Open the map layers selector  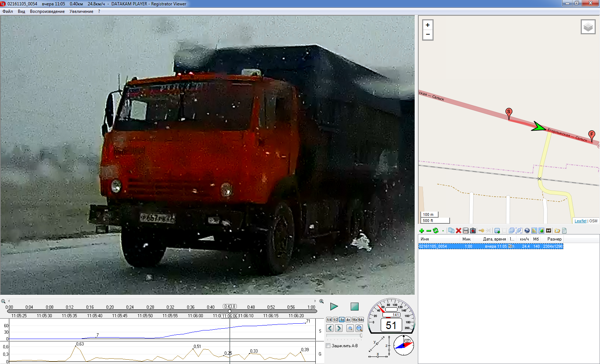tap(588, 27)
